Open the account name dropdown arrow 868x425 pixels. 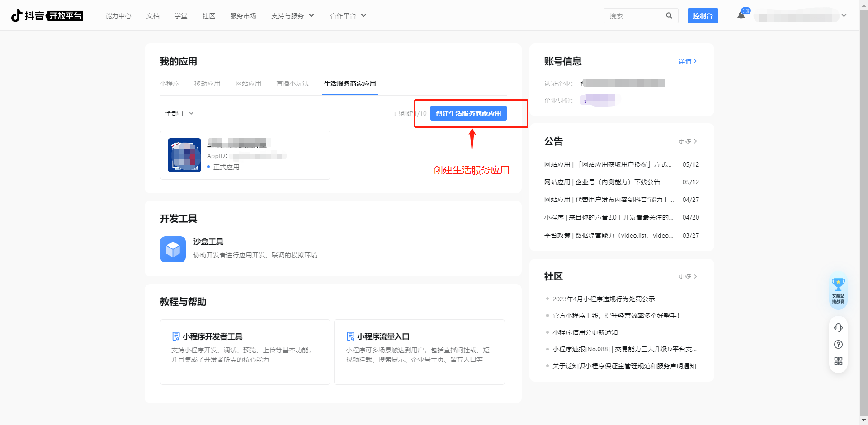(844, 15)
